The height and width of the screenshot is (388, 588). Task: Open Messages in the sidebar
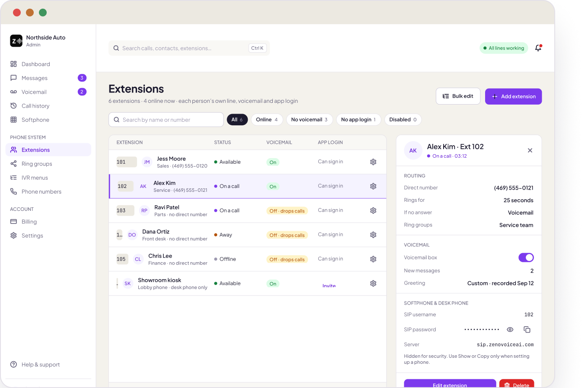(48, 78)
